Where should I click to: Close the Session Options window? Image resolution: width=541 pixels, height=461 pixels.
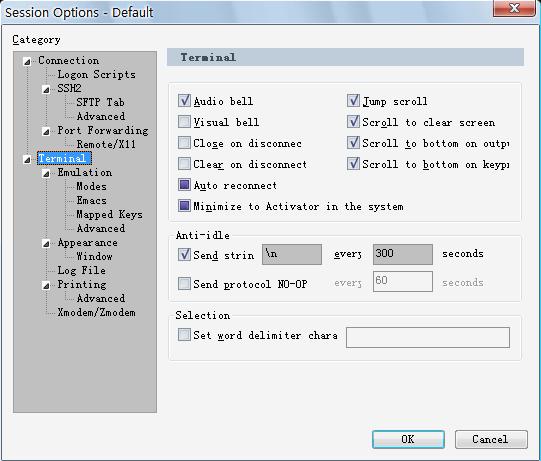(514, 8)
